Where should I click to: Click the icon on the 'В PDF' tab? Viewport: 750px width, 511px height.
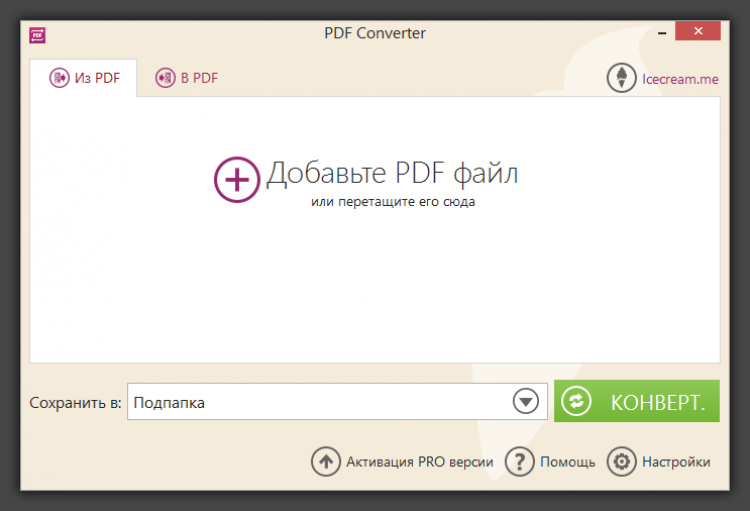164,77
